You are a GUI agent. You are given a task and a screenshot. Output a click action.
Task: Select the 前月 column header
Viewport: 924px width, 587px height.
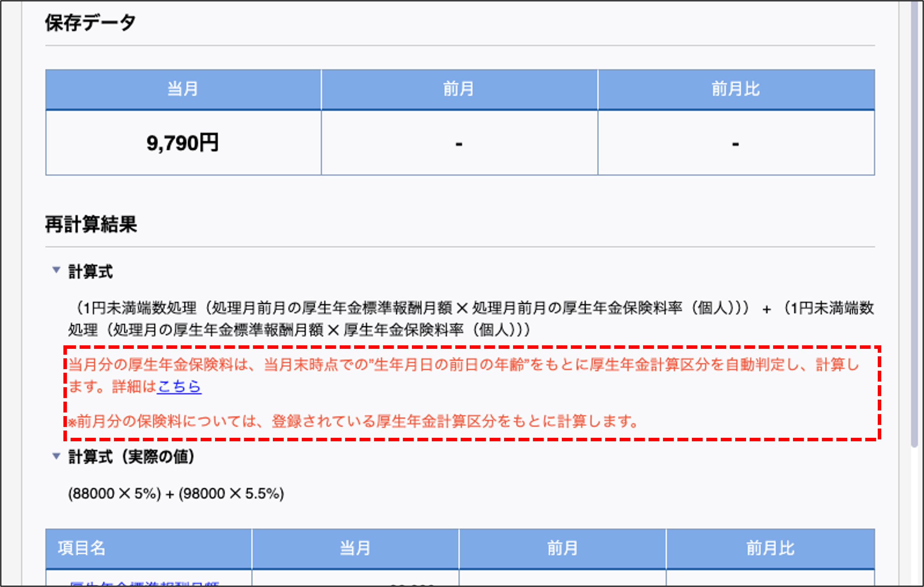coord(458,89)
